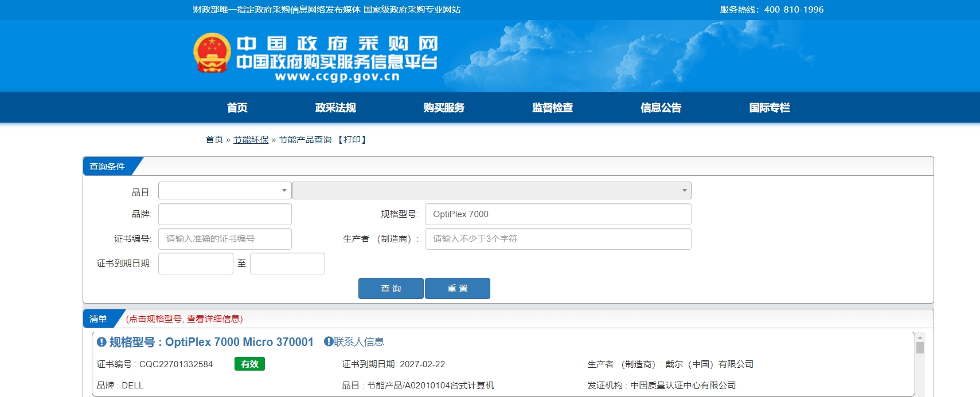Click the 重置 reset button

coord(458,289)
